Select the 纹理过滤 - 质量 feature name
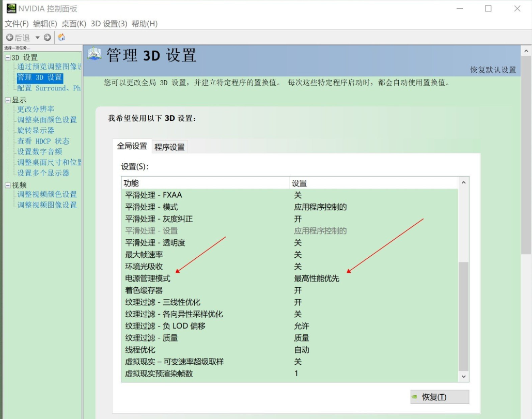This screenshot has height=419, width=532. [x=151, y=338]
